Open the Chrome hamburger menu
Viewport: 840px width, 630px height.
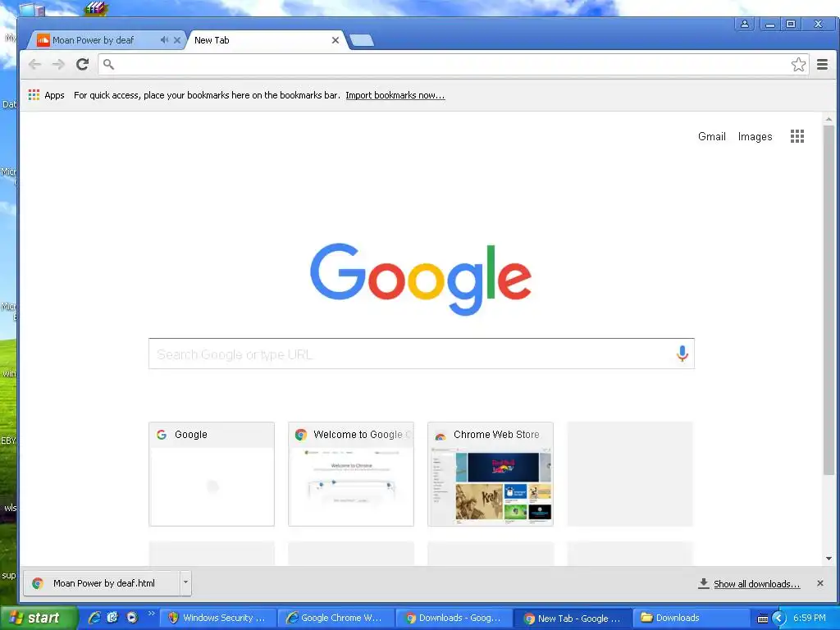(822, 65)
